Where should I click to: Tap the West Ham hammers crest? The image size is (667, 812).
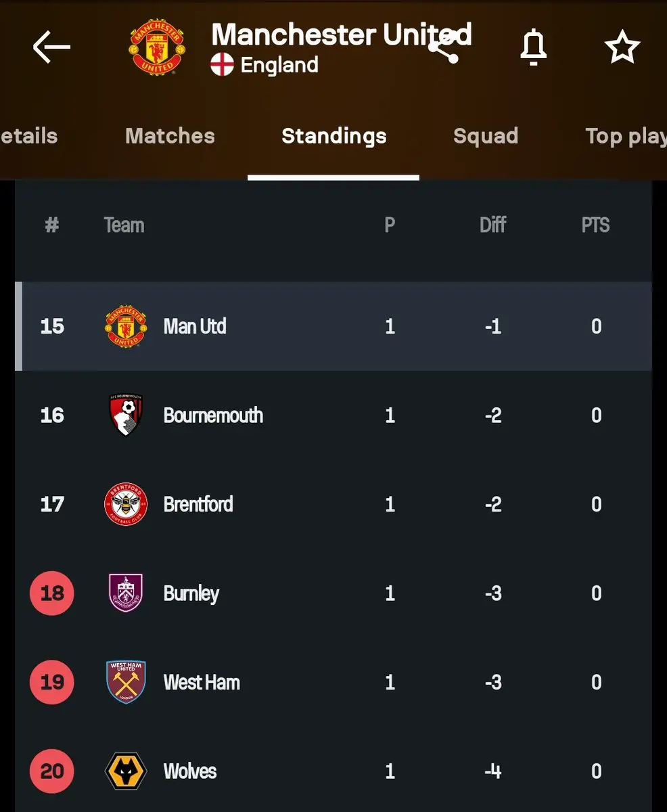click(126, 682)
